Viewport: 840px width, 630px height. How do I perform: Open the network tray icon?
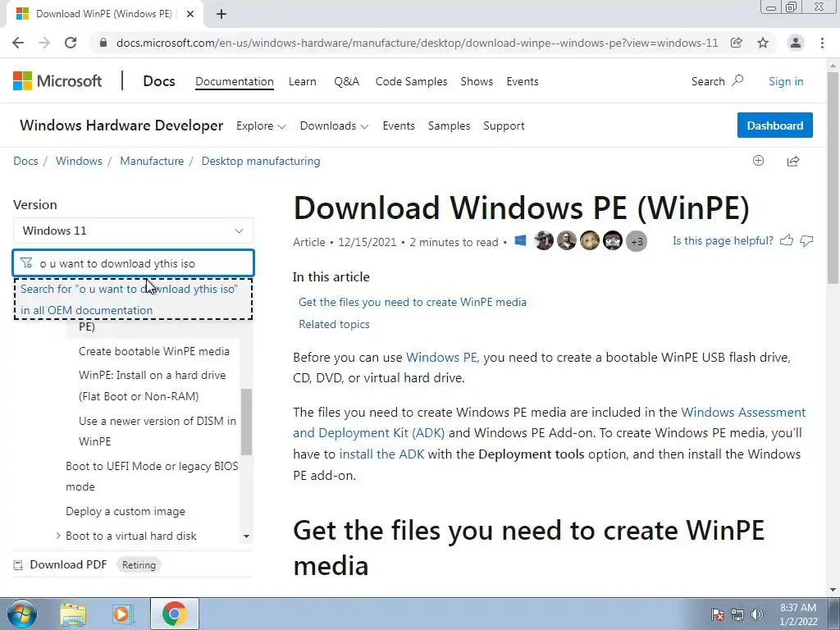(737, 614)
